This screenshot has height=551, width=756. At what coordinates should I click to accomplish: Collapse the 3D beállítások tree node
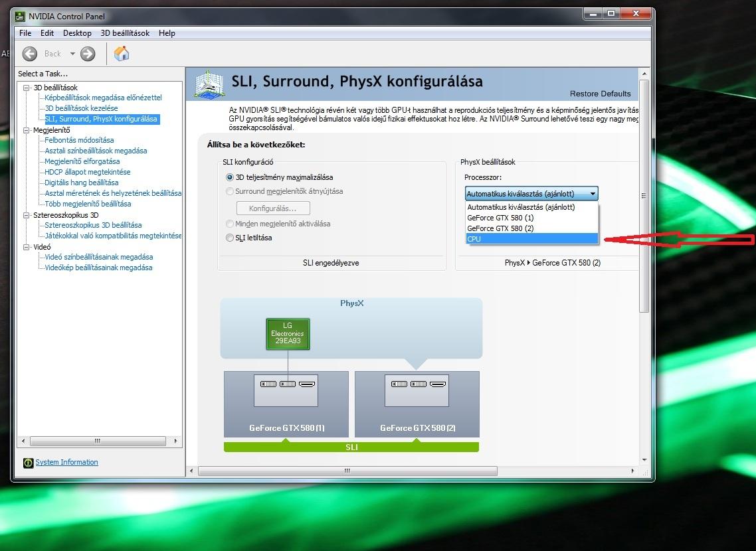27,88
